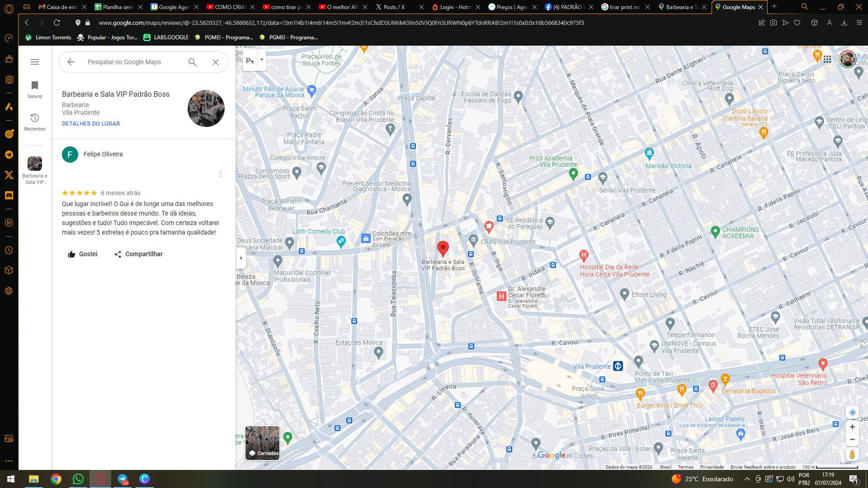Image resolution: width=868 pixels, height=488 pixels.
Task: Open WhatsApp from Windows taskbar
Action: click(78, 479)
